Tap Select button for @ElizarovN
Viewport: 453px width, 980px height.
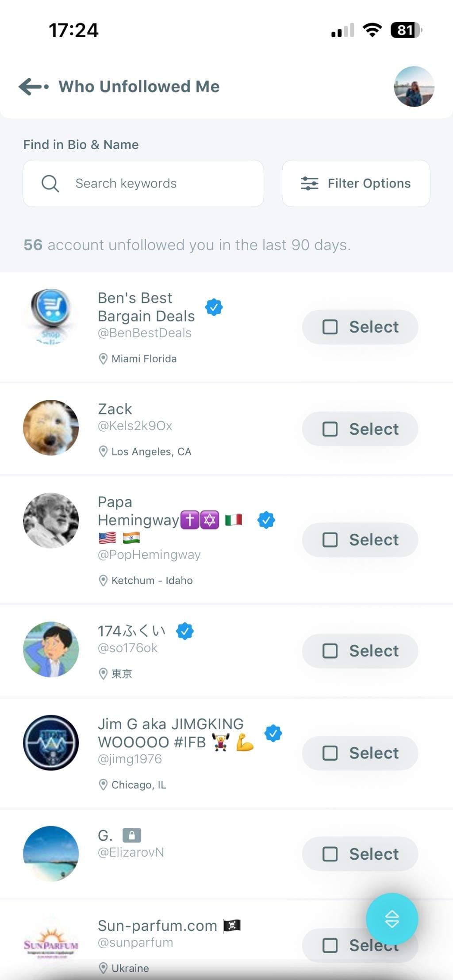tap(360, 854)
